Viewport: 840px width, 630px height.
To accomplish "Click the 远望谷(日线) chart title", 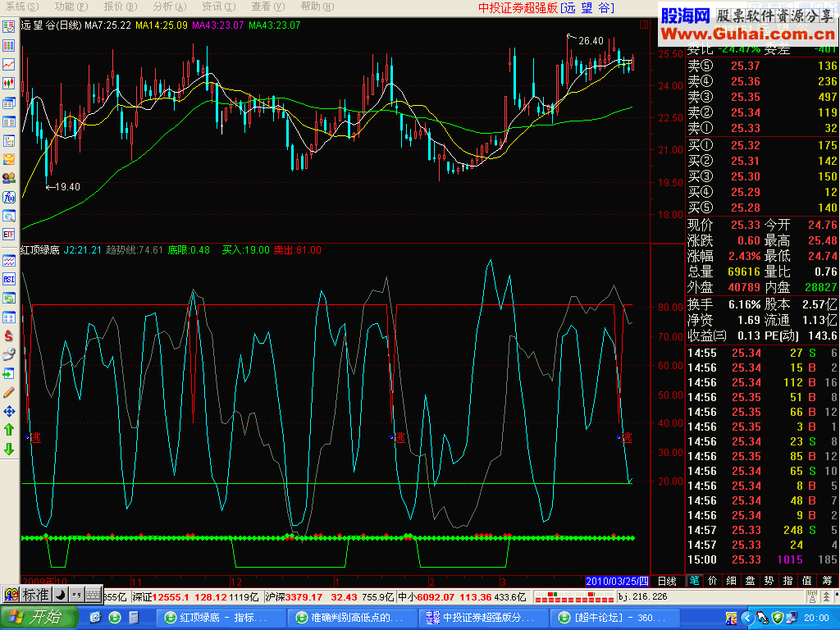I will click(52, 25).
